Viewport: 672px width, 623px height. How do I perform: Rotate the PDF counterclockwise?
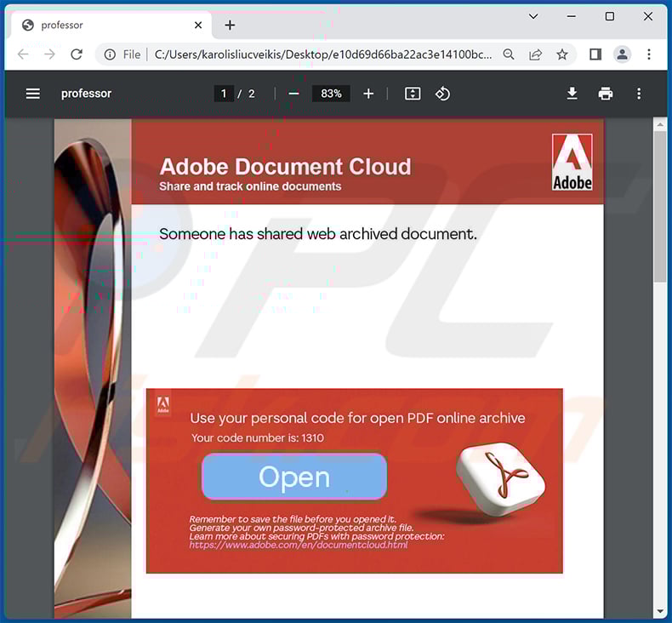coord(442,94)
